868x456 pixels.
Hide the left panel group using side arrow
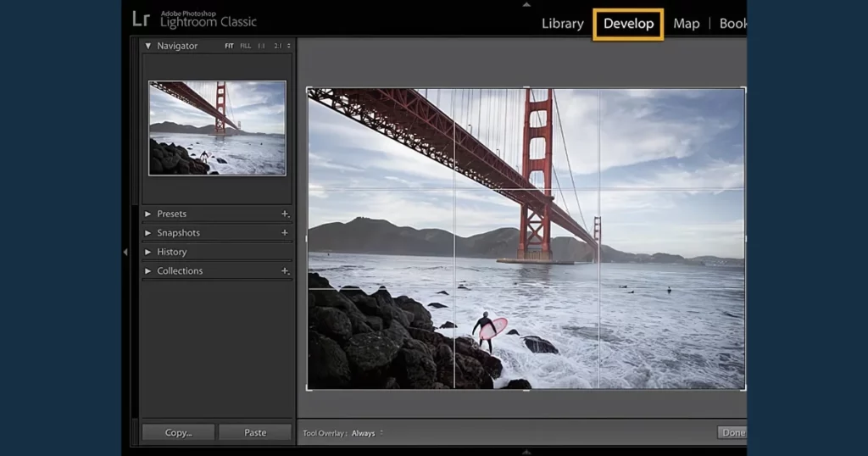click(125, 253)
